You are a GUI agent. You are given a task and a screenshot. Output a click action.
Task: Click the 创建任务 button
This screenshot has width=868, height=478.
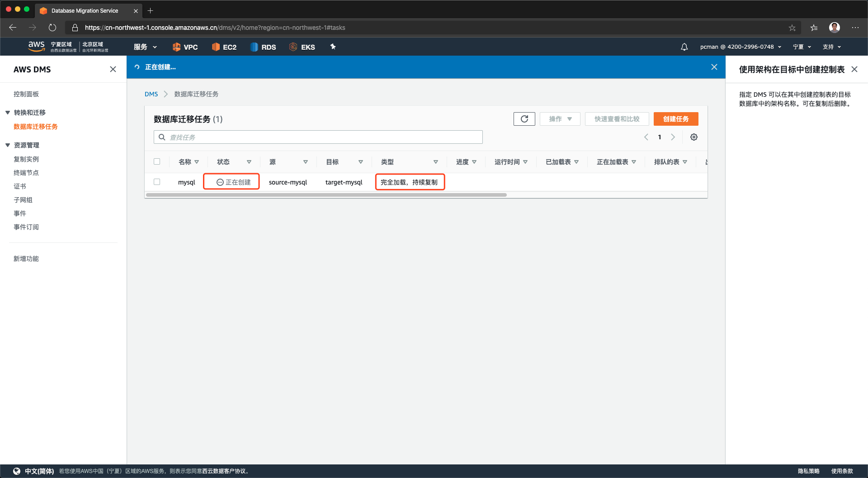click(x=675, y=119)
